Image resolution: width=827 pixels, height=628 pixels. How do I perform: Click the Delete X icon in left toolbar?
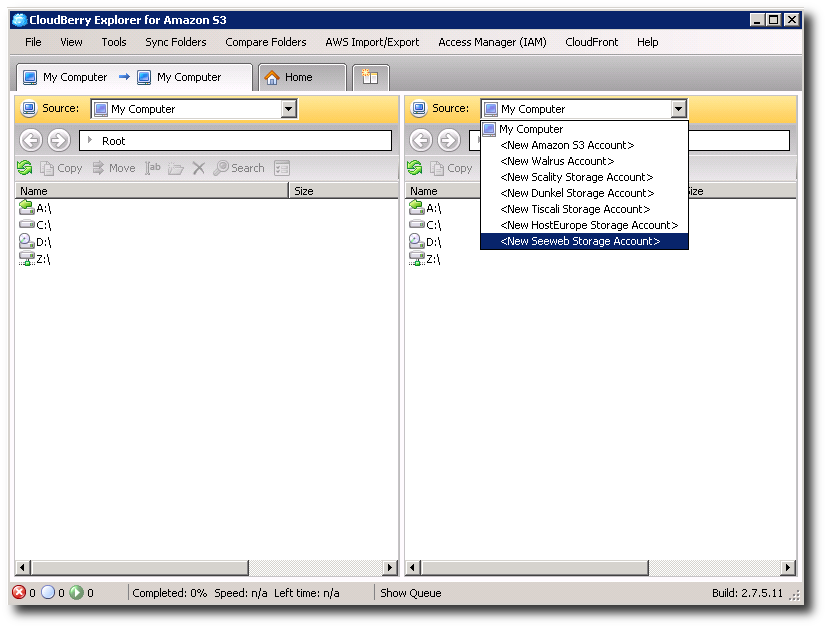coord(199,168)
